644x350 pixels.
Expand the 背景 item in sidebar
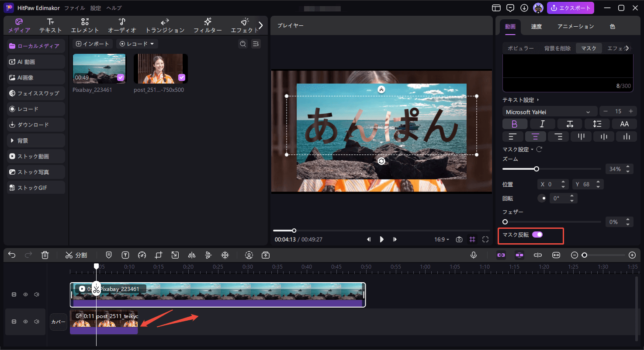(36, 140)
